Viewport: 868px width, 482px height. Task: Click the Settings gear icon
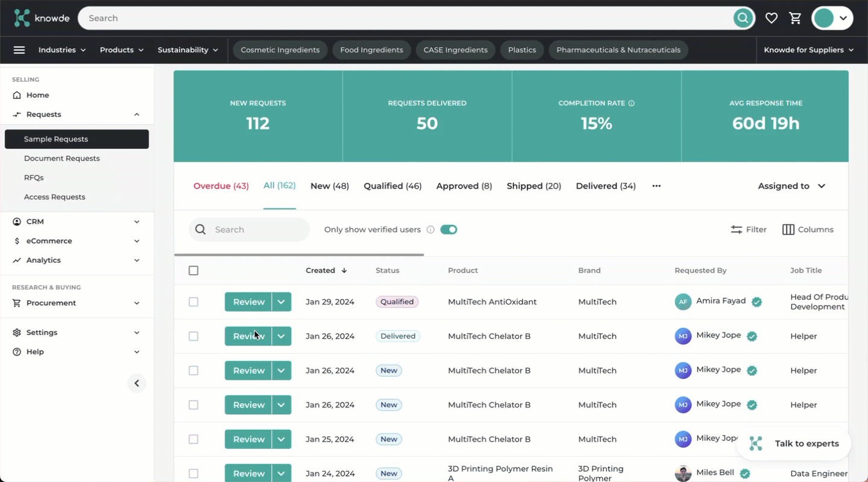click(x=17, y=333)
